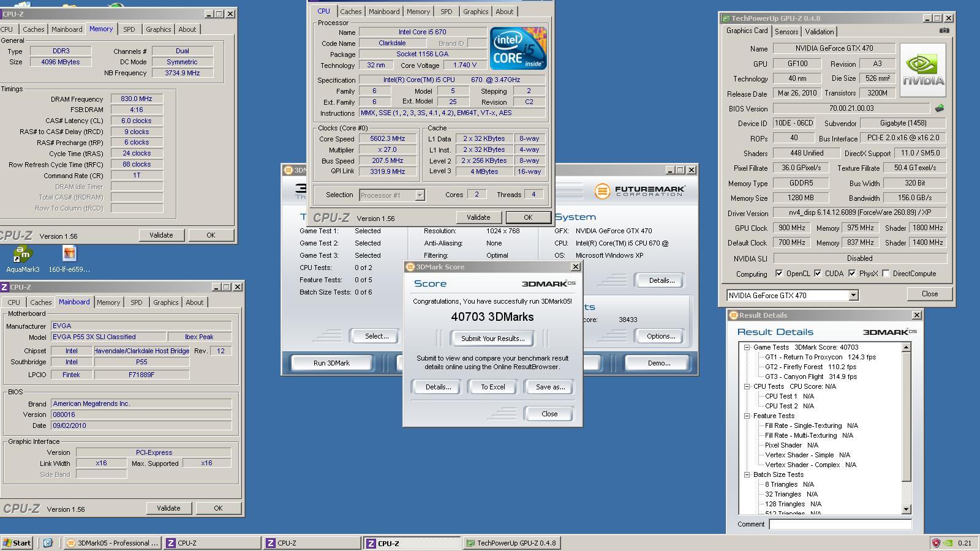Click scroll down arrow in Result Details

pos(907,509)
